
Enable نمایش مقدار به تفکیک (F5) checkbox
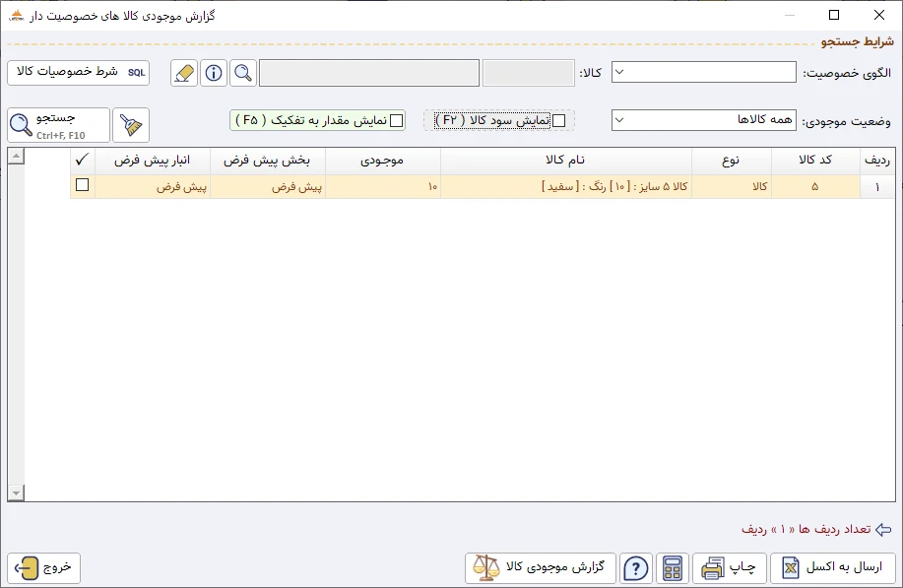click(x=396, y=120)
